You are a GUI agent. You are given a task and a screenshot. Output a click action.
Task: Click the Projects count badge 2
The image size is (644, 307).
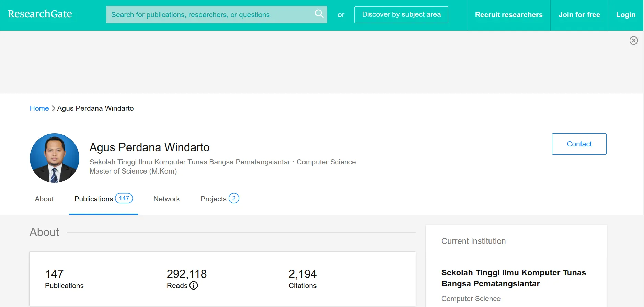click(234, 198)
